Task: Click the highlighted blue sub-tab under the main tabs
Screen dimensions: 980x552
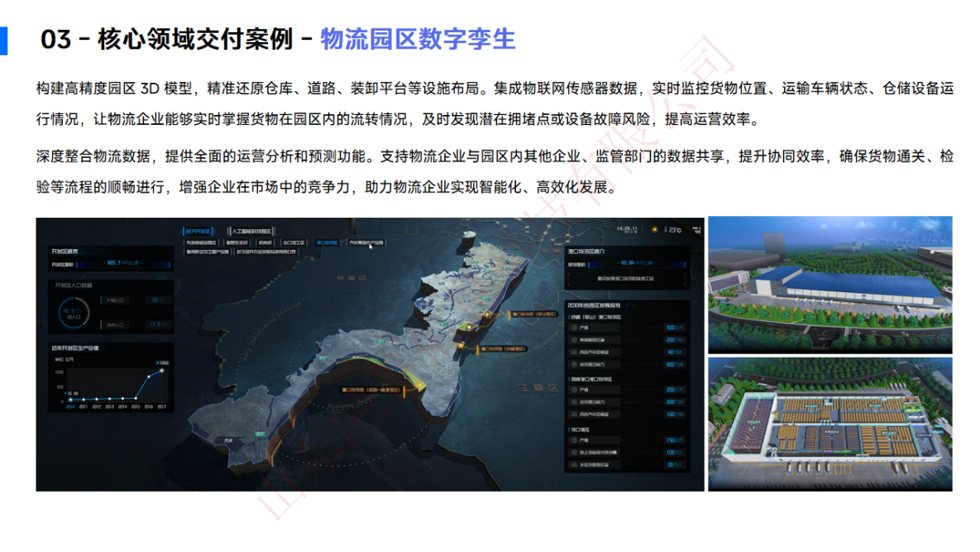Action: click(x=327, y=242)
